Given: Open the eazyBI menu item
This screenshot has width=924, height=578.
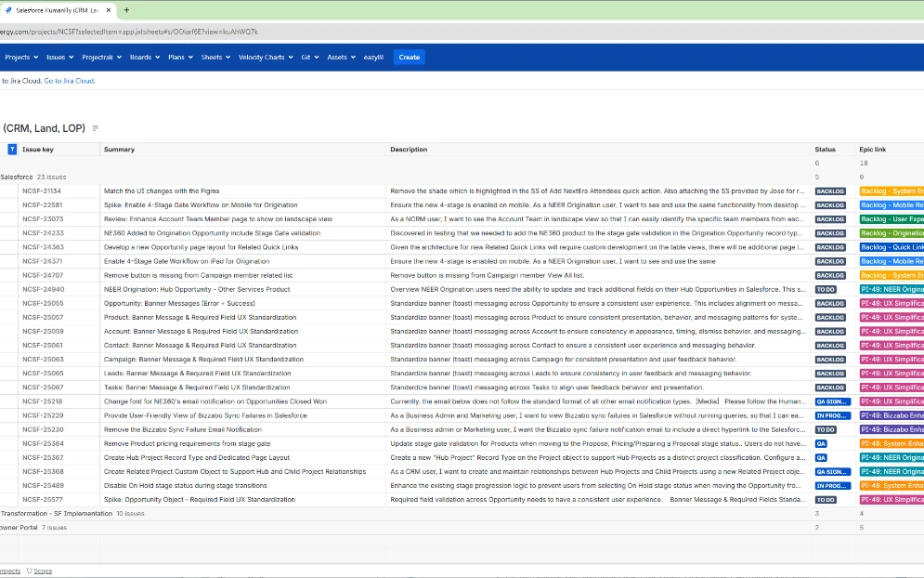Looking at the screenshot, I should tap(373, 58).
